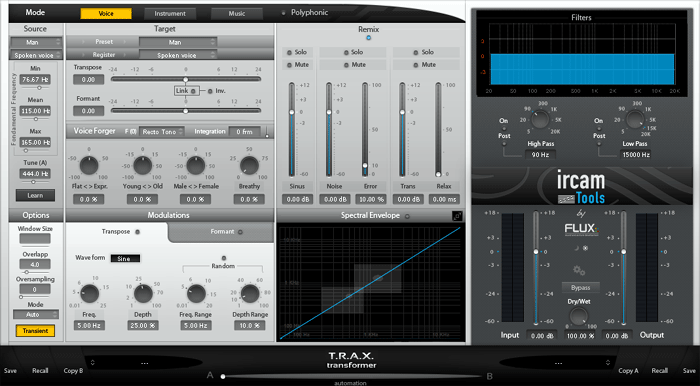Toggle Solo on the Sinus channel
This screenshot has height=386, width=700.
[297, 52]
